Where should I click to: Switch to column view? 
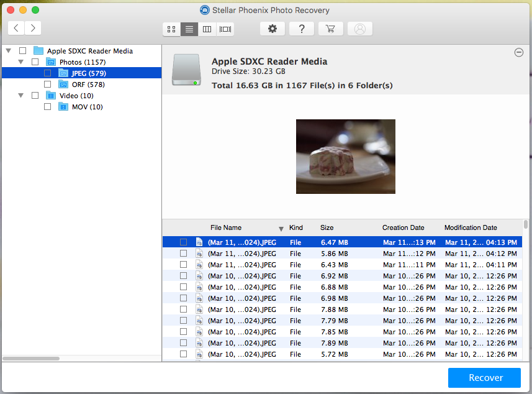(207, 29)
